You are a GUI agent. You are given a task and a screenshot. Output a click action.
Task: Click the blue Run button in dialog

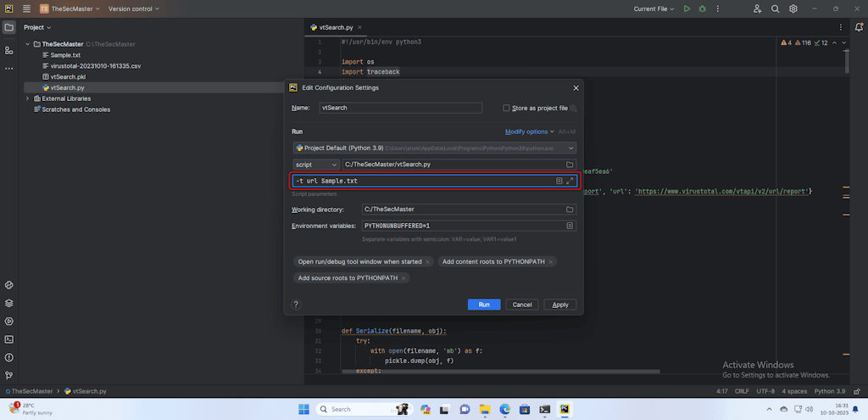tap(484, 305)
